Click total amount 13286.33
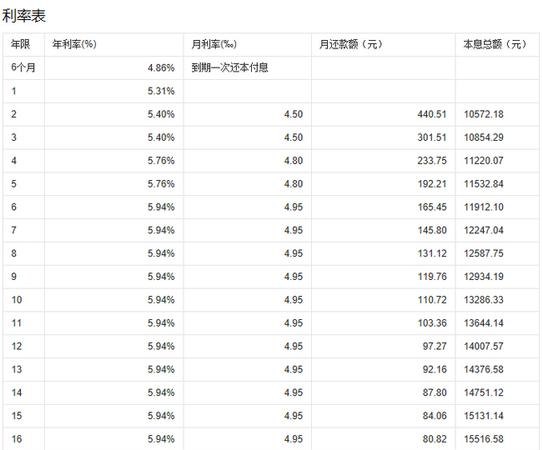This screenshot has width=543, height=450. coord(484,300)
